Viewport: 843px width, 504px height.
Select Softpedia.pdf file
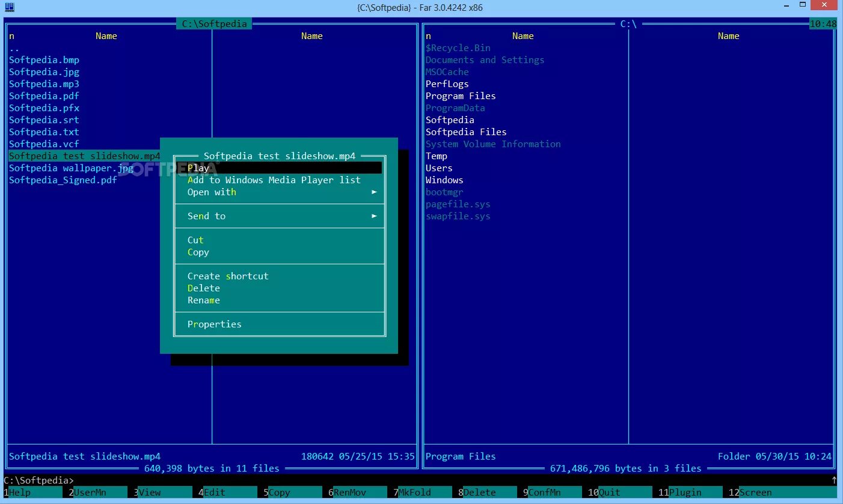[x=44, y=96]
